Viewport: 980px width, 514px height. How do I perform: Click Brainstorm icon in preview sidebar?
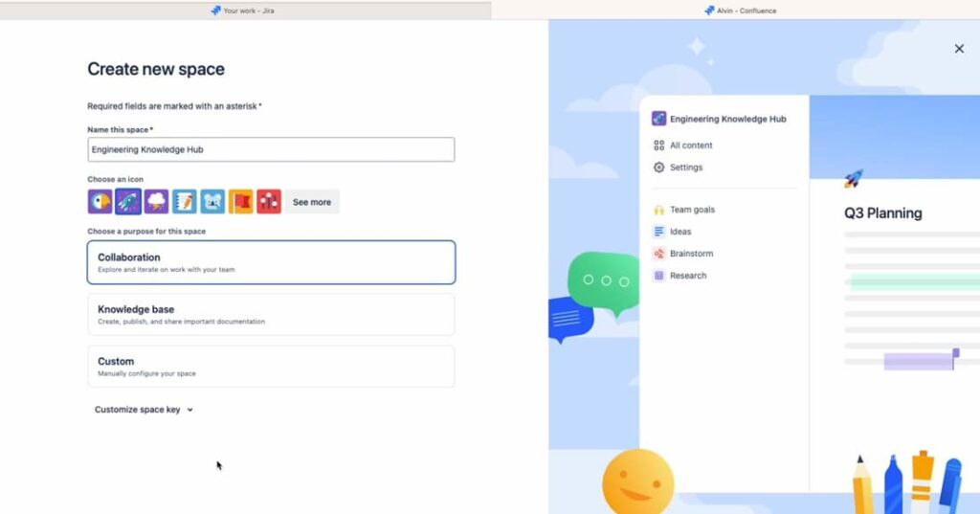(x=658, y=254)
